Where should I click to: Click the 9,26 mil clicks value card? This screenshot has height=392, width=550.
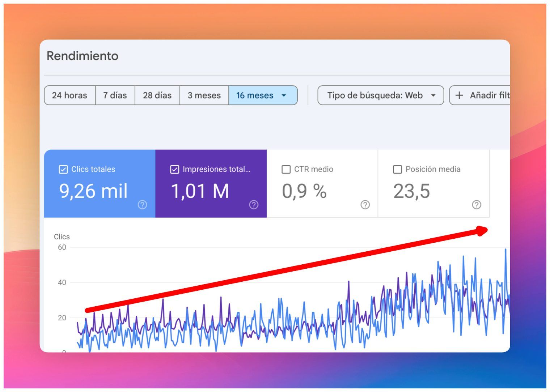[x=100, y=184]
